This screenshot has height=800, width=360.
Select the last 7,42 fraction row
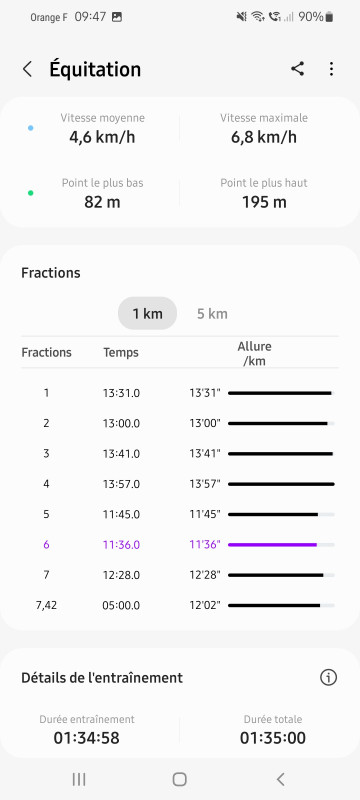tap(180, 606)
